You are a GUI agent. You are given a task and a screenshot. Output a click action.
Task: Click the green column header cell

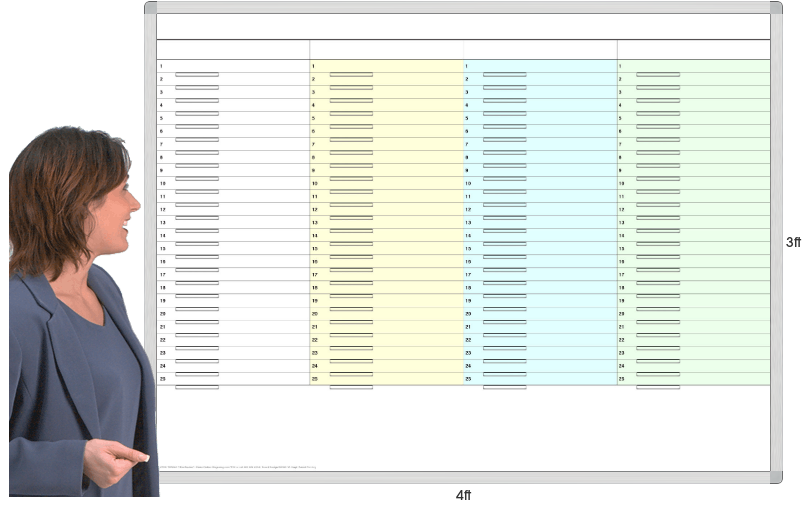(694, 50)
